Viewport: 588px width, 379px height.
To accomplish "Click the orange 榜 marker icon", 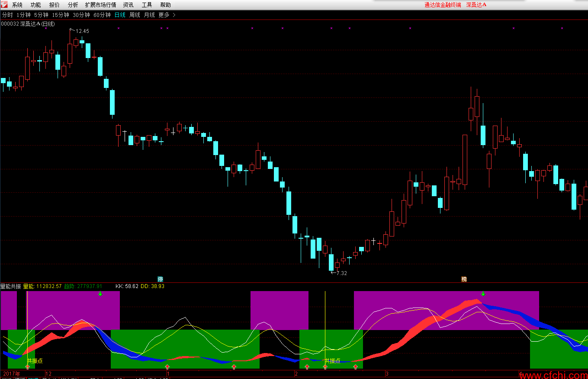I will click(464, 279).
